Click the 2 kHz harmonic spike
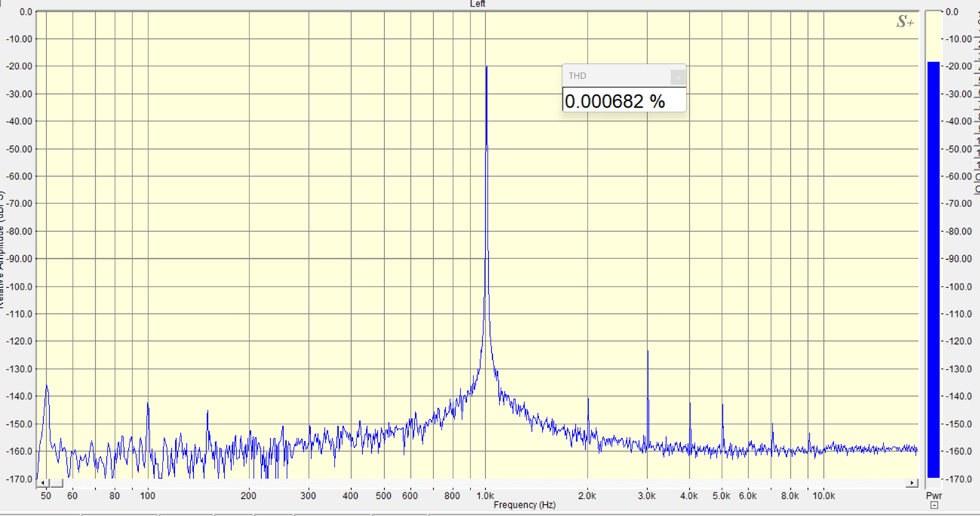 (x=588, y=400)
